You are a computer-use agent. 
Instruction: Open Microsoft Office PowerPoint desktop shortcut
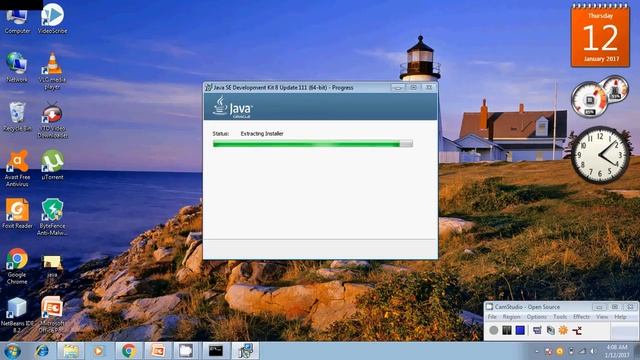pyautogui.click(x=52, y=315)
